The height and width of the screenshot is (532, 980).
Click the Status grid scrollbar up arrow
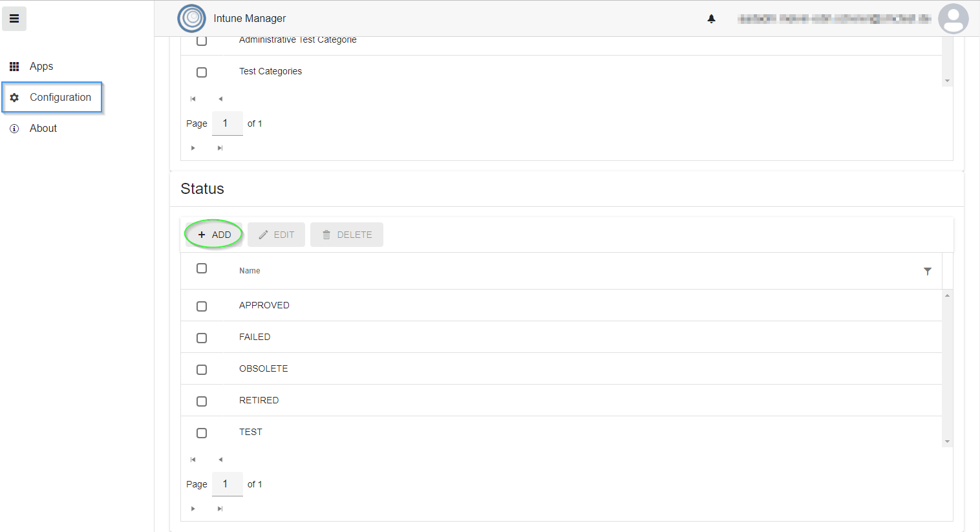947,295
